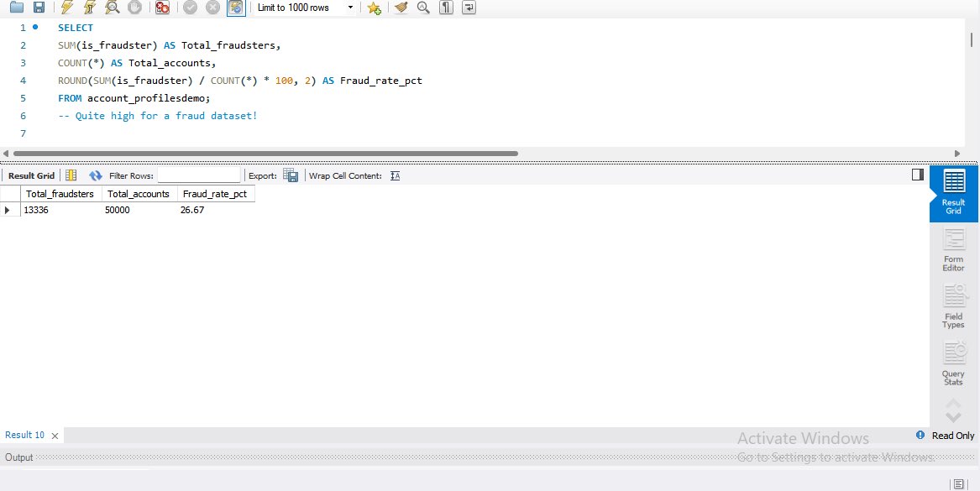The image size is (980, 491).
Task: Stop query execution using the hand icon
Action: pyautogui.click(x=134, y=8)
